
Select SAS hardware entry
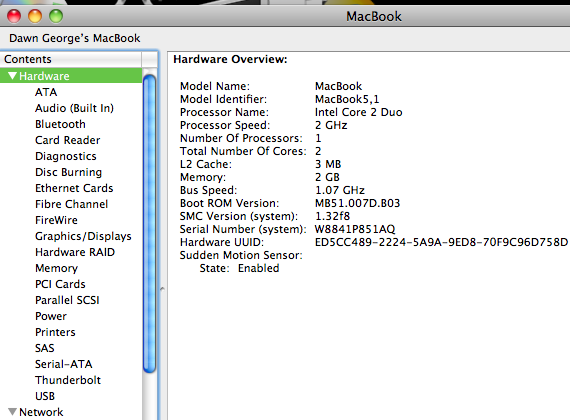click(44, 348)
